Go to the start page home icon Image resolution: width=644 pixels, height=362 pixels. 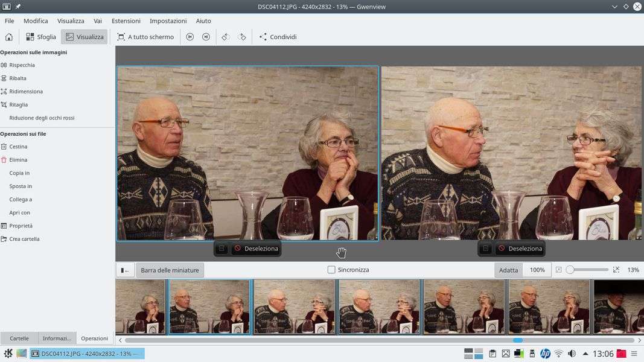[x=9, y=37]
